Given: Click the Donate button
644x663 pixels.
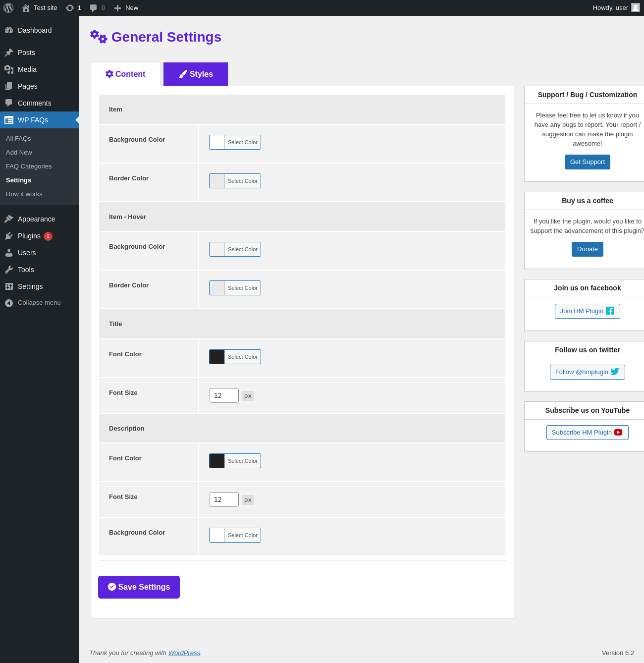Looking at the screenshot, I should [588, 249].
